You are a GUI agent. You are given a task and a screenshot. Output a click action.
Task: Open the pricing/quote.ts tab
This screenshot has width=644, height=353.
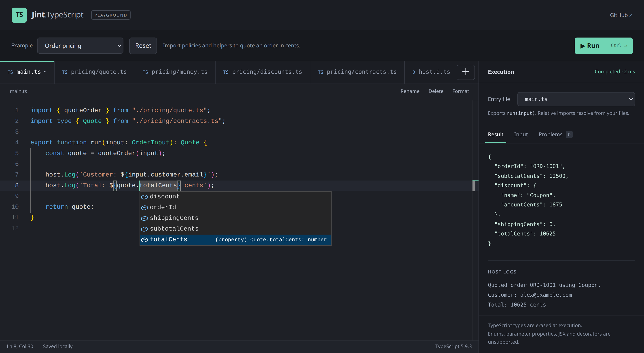pos(94,72)
